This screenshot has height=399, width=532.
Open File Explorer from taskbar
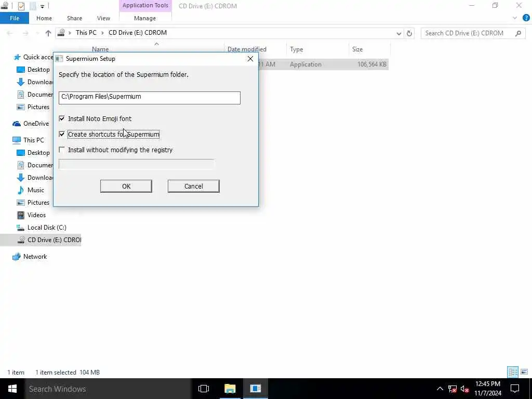coord(230,389)
